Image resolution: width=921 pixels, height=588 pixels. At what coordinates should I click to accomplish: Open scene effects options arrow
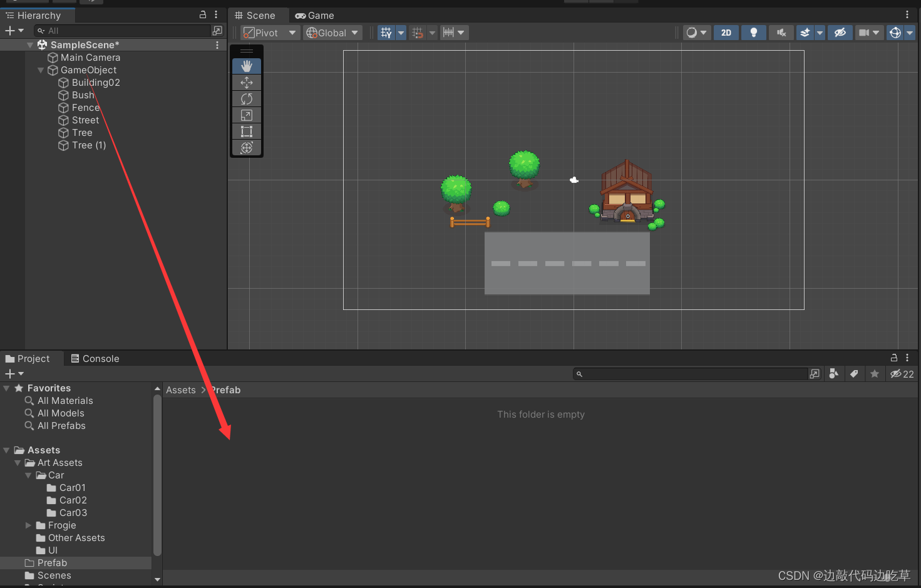click(820, 33)
